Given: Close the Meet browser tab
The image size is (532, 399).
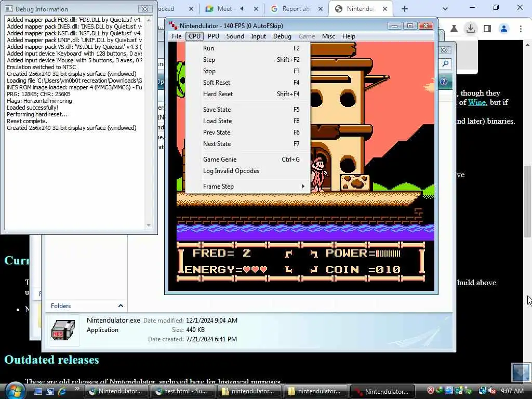Looking at the screenshot, I should pyautogui.click(x=256, y=9).
